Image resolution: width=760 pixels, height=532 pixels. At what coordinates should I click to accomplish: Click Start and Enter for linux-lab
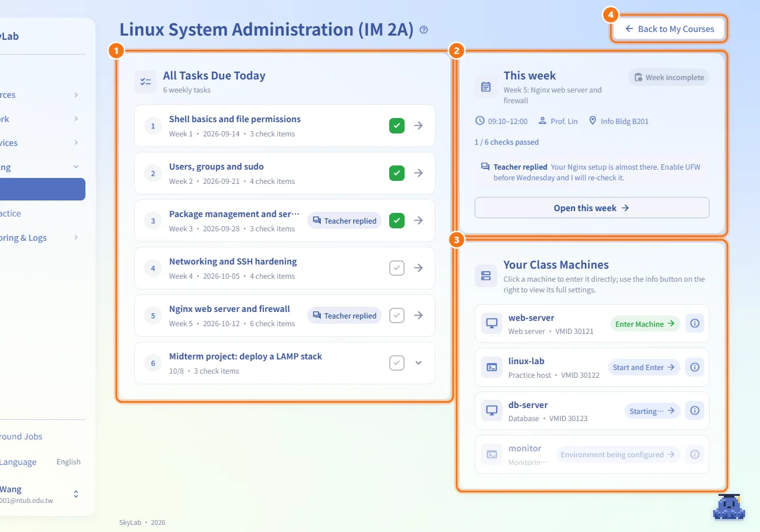(x=644, y=367)
